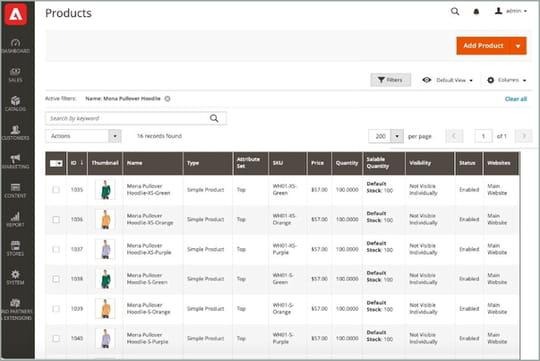Open the select-all checkbox dropdown in header
Image resolution: width=540 pixels, height=361 pixels.
point(56,163)
